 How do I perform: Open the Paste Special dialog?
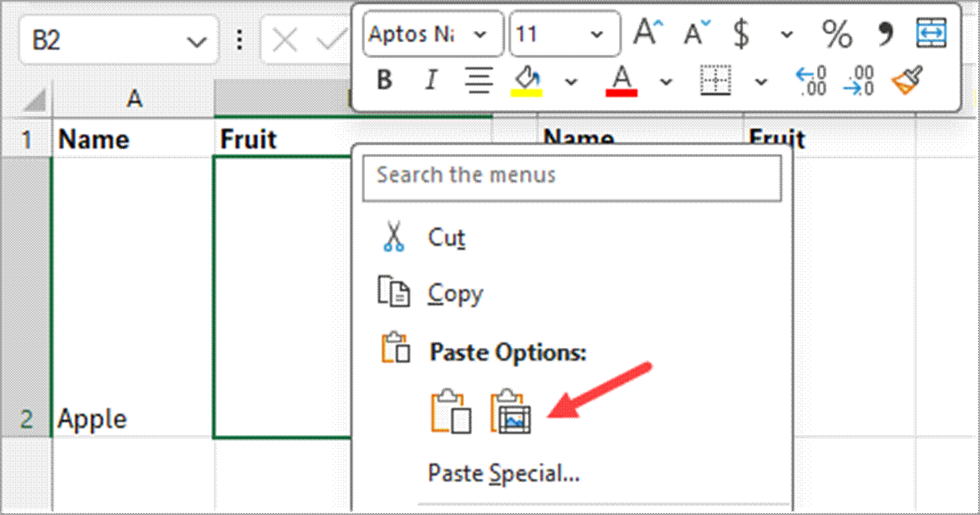coord(504,473)
